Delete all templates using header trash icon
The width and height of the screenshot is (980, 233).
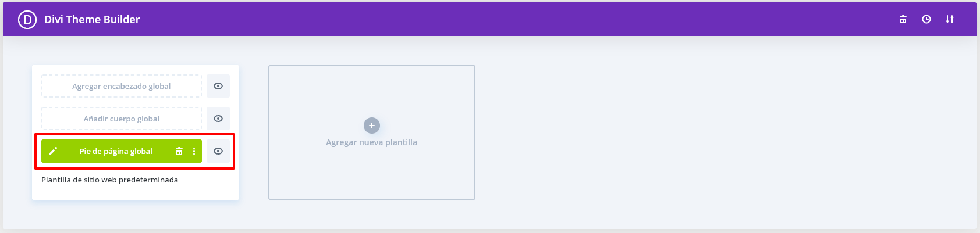[x=903, y=19]
